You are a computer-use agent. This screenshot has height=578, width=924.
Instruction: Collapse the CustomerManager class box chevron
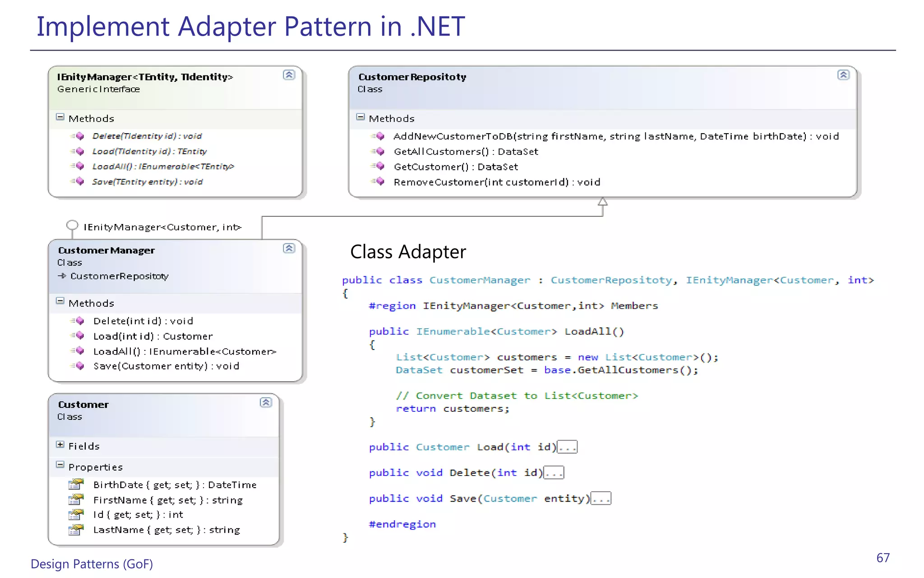tap(289, 248)
